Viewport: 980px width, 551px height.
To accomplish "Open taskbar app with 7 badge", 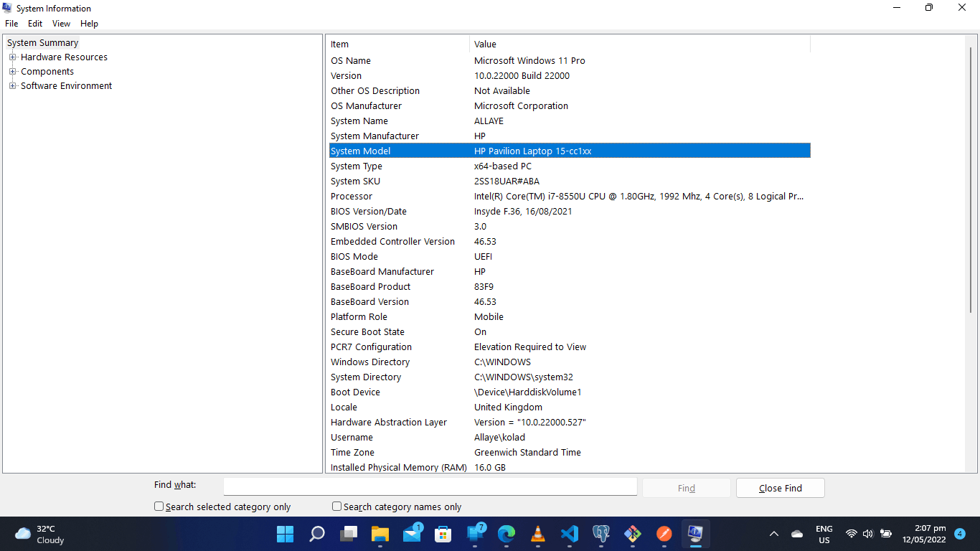I will [x=476, y=534].
